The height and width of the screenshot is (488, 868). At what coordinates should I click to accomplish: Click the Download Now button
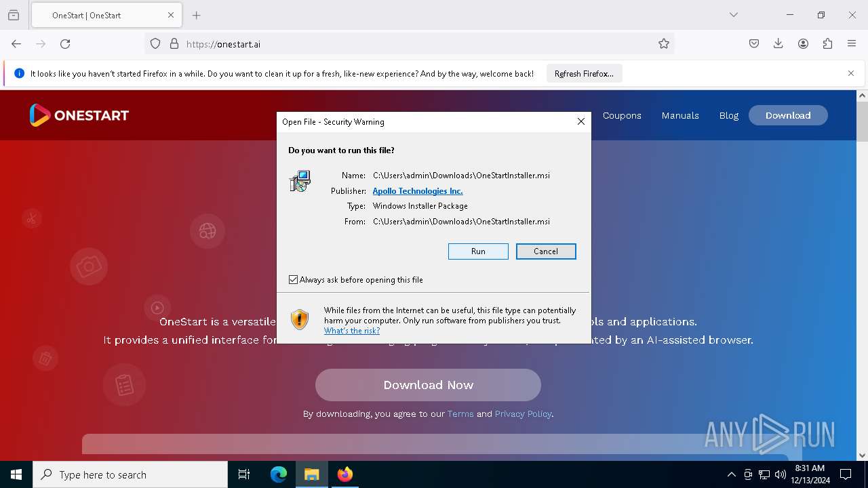click(x=428, y=385)
